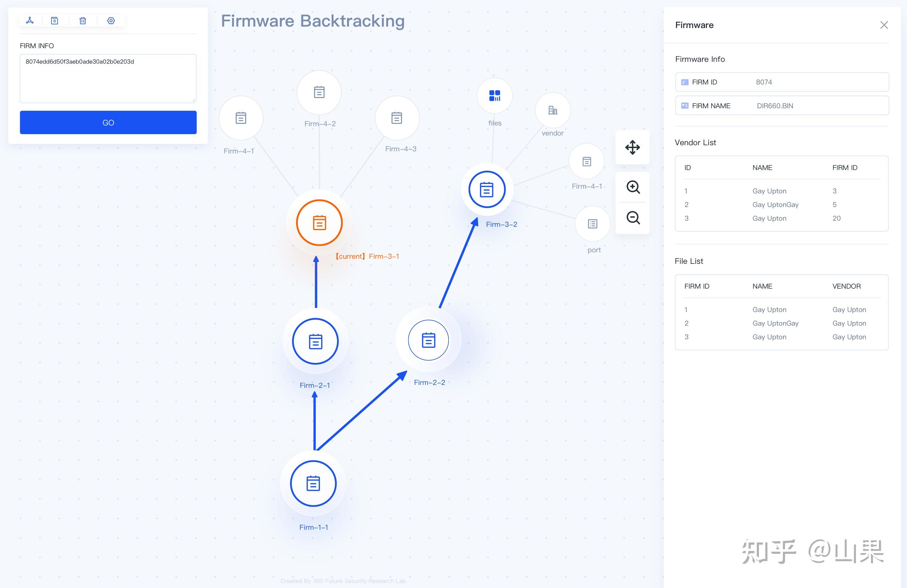
Task: Click the trash delete icon
Action: pos(83,20)
